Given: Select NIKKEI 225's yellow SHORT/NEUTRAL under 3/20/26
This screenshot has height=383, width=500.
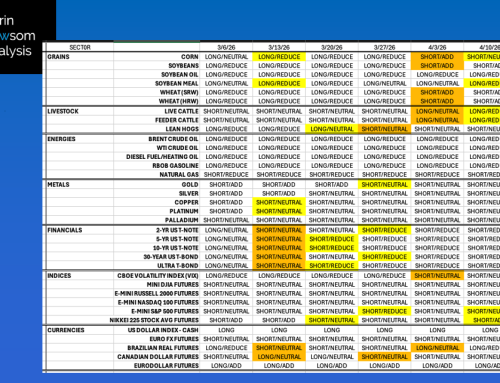Looking at the screenshot, I should [x=332, y=320].
